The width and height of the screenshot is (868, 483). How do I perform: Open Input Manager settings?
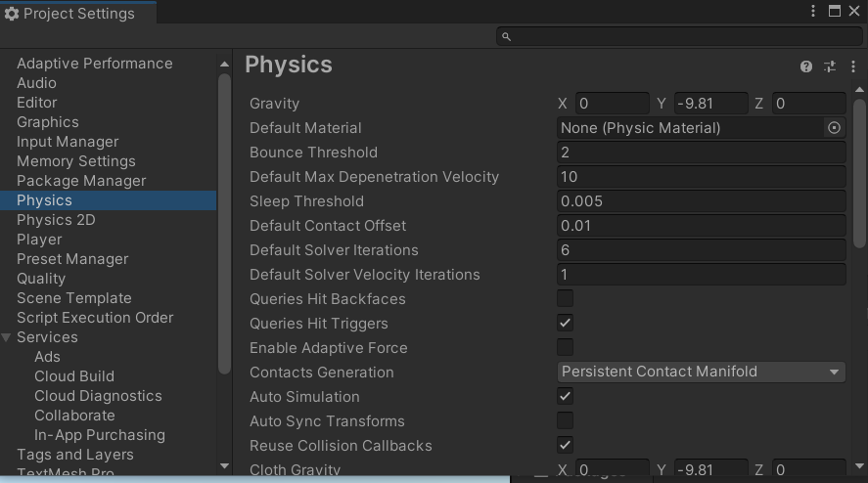point(68,142)
